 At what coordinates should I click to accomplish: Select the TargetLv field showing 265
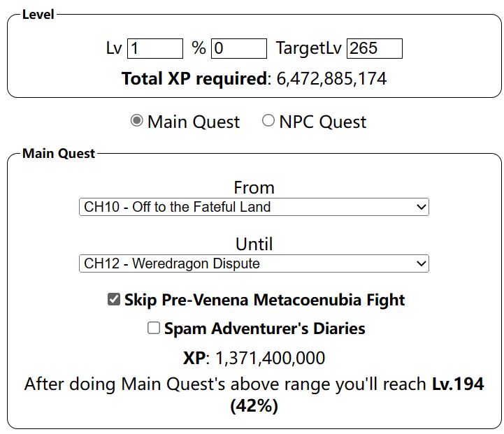coord(374,48)
